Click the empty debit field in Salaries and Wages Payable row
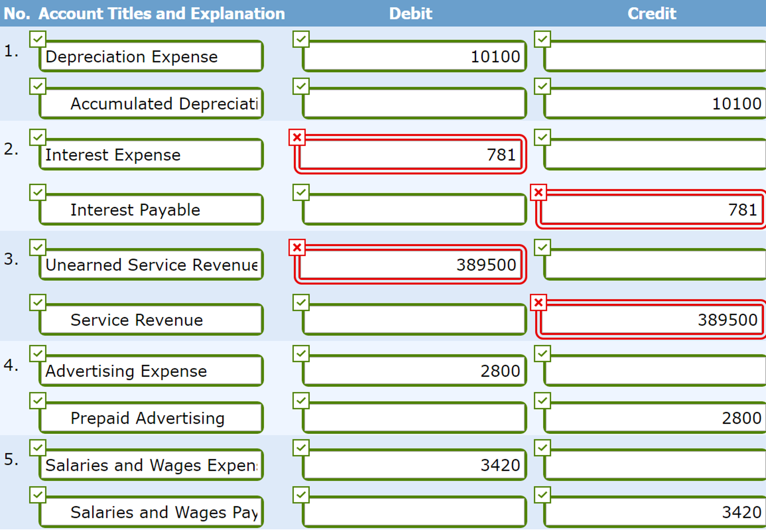The image size is (766, 532). click(415, 513)
